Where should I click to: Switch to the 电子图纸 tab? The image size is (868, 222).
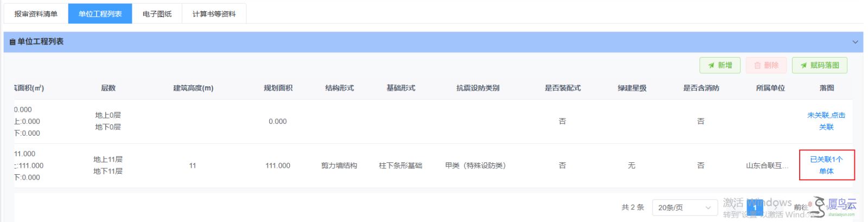157,14
